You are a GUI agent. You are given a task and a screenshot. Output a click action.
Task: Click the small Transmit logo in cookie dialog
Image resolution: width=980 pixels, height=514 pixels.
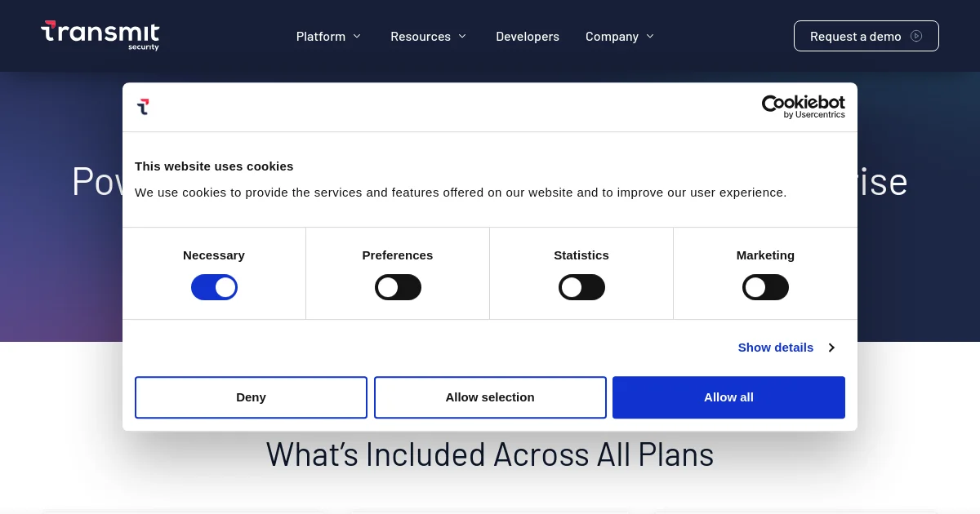[143, 107]
